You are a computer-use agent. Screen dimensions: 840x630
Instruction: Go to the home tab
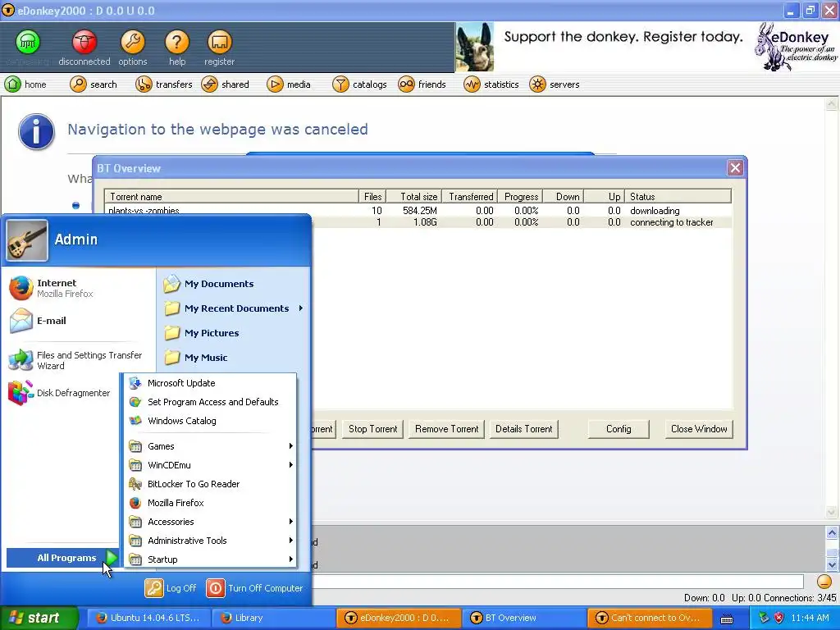coord(25,84)
